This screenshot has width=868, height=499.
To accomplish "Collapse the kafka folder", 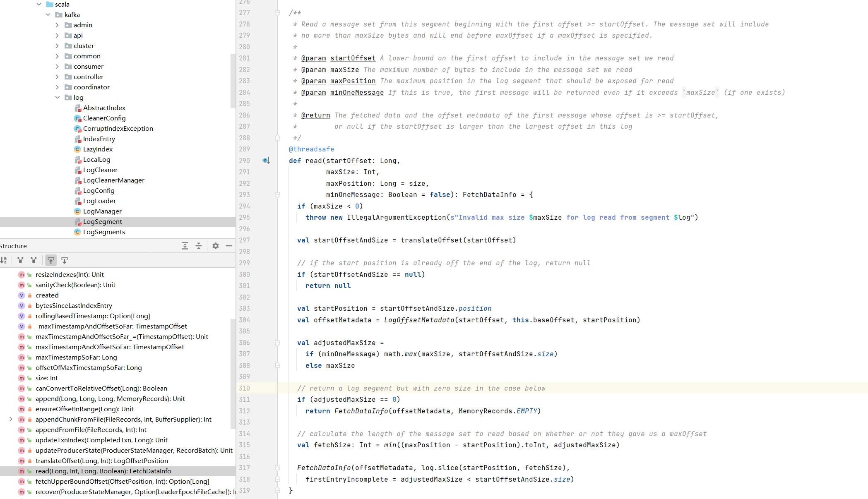I will coord(48,15).
